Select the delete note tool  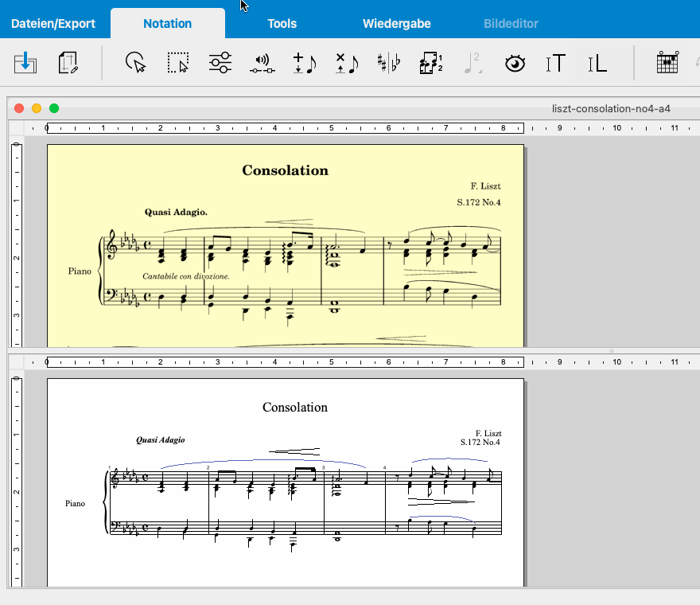(x=346, y=63)
